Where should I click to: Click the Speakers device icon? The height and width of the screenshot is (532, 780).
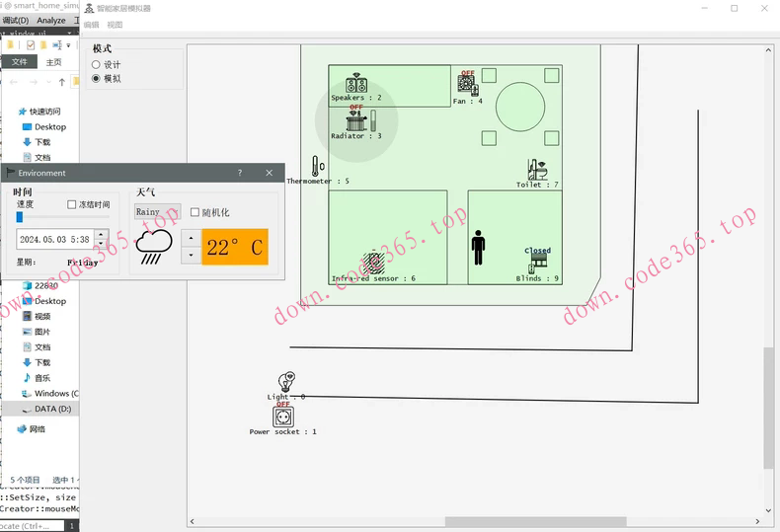tap(356, 83)
